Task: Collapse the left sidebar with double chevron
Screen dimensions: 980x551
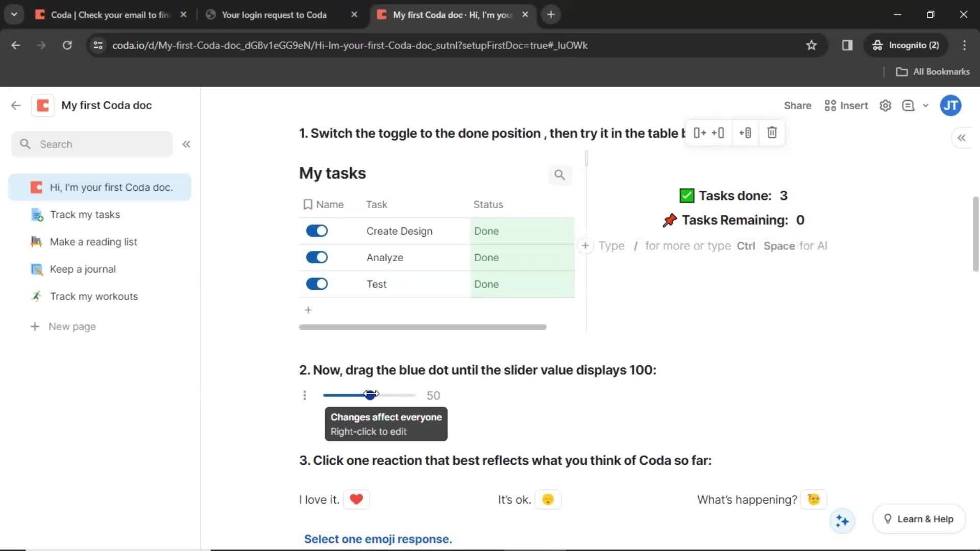Action: pyautogui.click(x=186, y=144)
